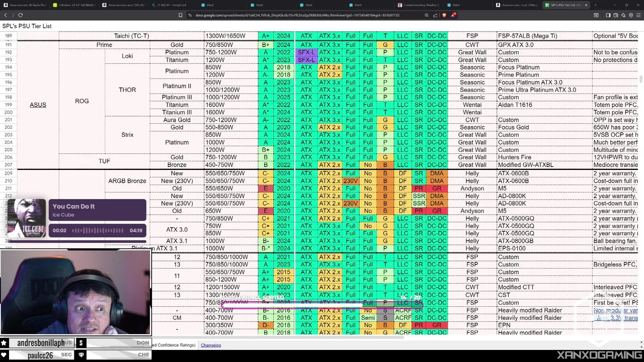This screenshot has height=362, width=644.
Task: Click the 'THOR' model cell
Action: (127, 89)
